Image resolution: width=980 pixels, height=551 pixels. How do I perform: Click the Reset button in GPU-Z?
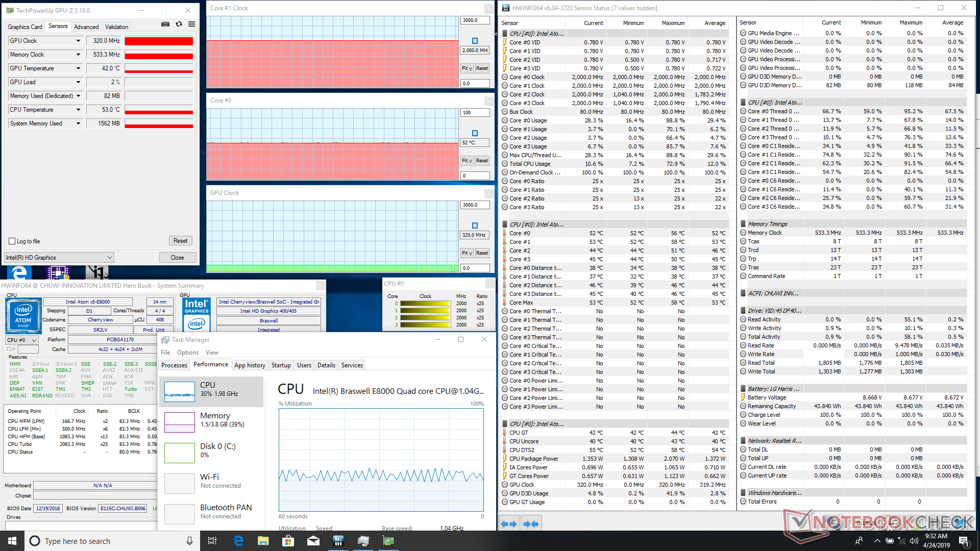(180, 241)
